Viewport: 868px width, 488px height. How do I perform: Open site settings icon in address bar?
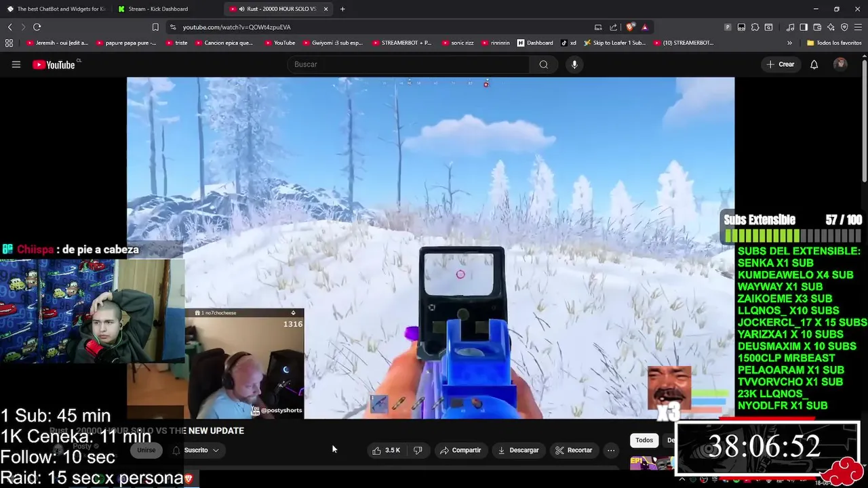(x=173, y=27)
